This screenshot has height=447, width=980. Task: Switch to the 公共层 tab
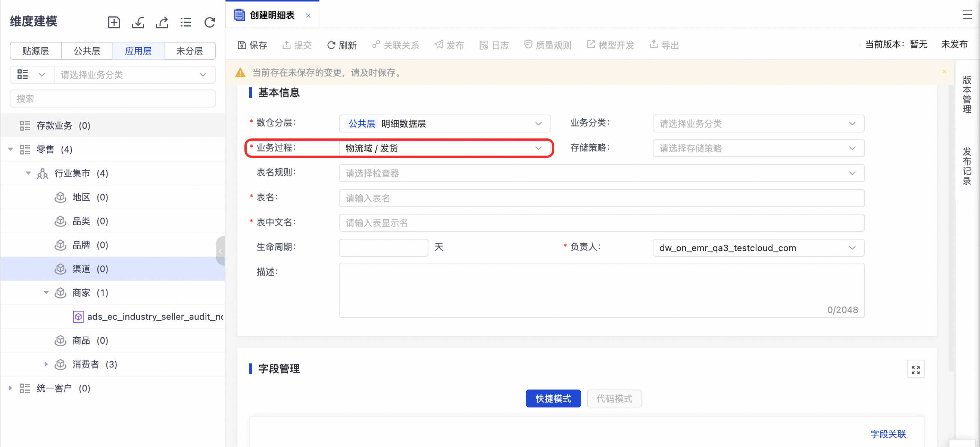pos(87,51)
